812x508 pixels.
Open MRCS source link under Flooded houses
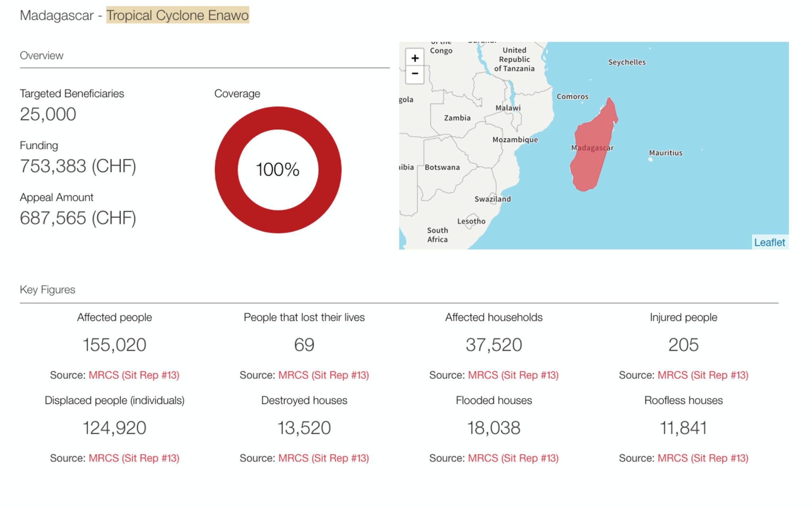click(x=513, y=458)
